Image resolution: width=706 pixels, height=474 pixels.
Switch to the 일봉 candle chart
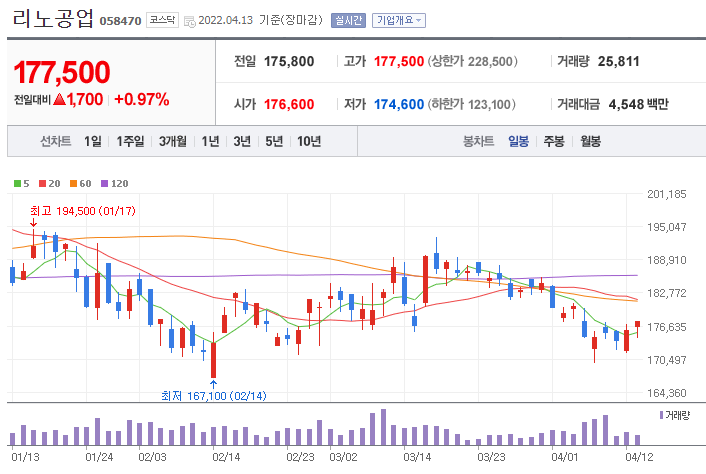point(518,141)
